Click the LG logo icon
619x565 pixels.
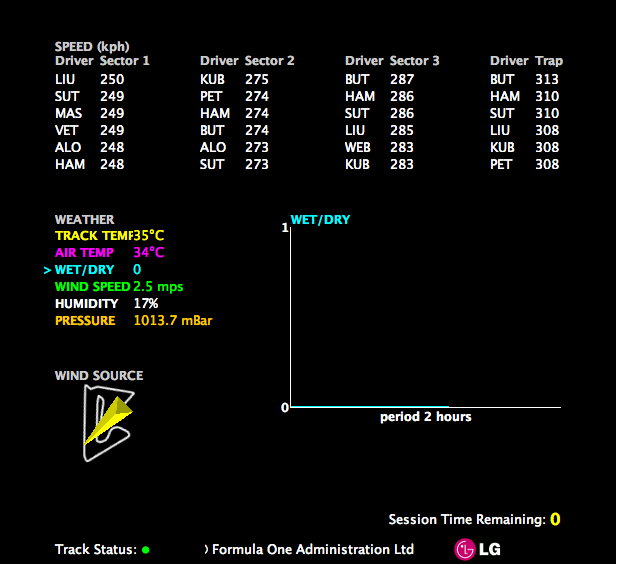(x=478, y=549)
